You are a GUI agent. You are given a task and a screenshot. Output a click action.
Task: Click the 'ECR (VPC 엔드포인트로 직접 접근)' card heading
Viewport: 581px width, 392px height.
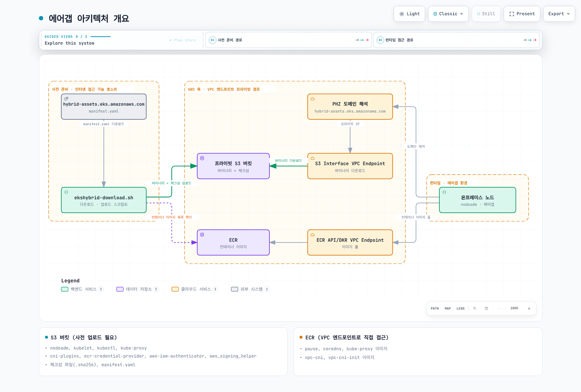(347, 338)
